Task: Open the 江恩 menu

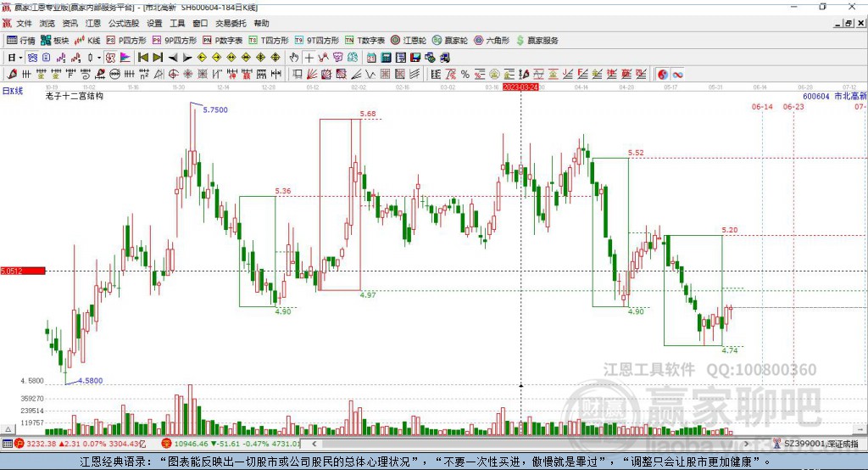Action: [x=93, y=23]
